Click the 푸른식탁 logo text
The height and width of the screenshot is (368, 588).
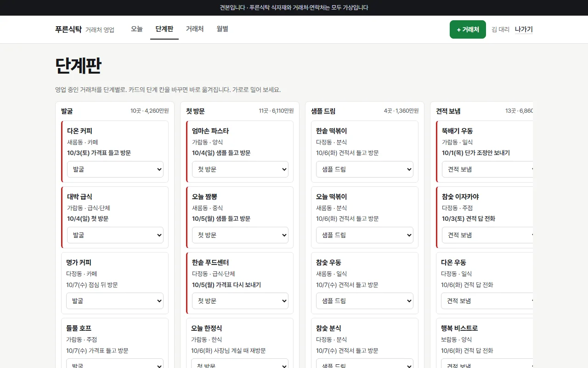(68, 29)
